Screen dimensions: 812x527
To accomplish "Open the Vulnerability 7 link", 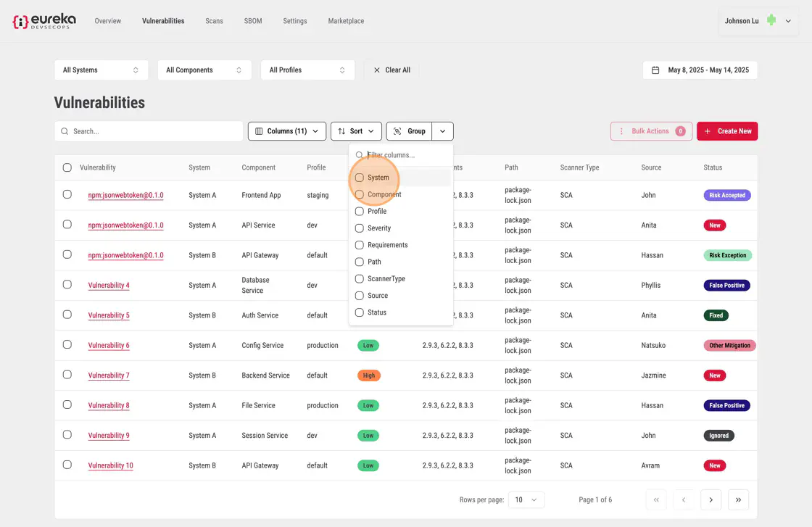I will tap(109, 375).
